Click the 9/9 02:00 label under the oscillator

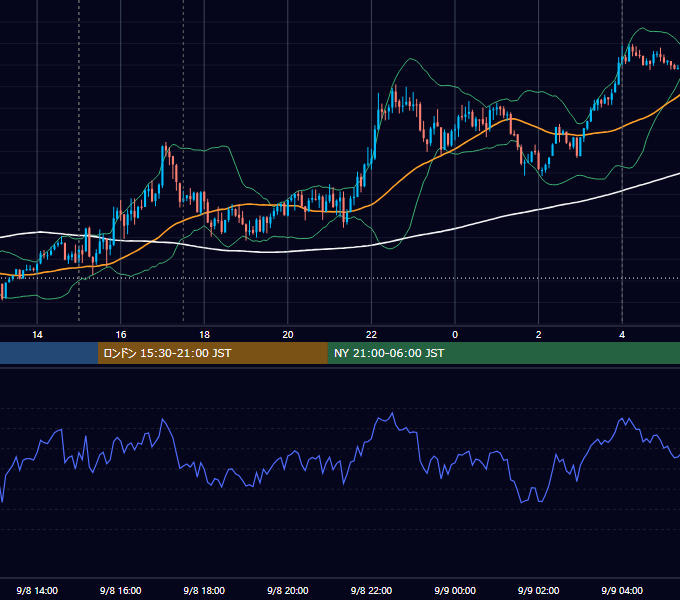[539, 590]
